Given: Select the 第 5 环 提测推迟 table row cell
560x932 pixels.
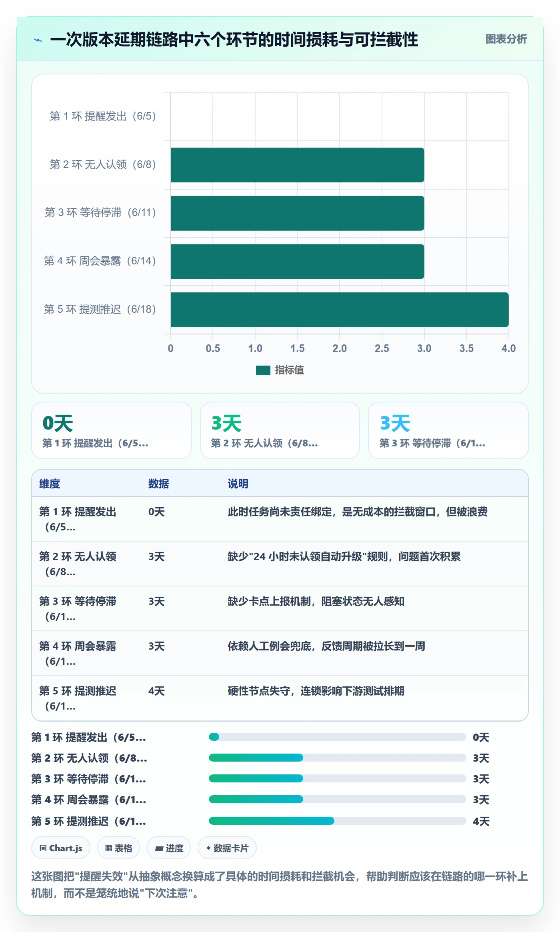Looking at the screenshot, I should coord(86,698).
